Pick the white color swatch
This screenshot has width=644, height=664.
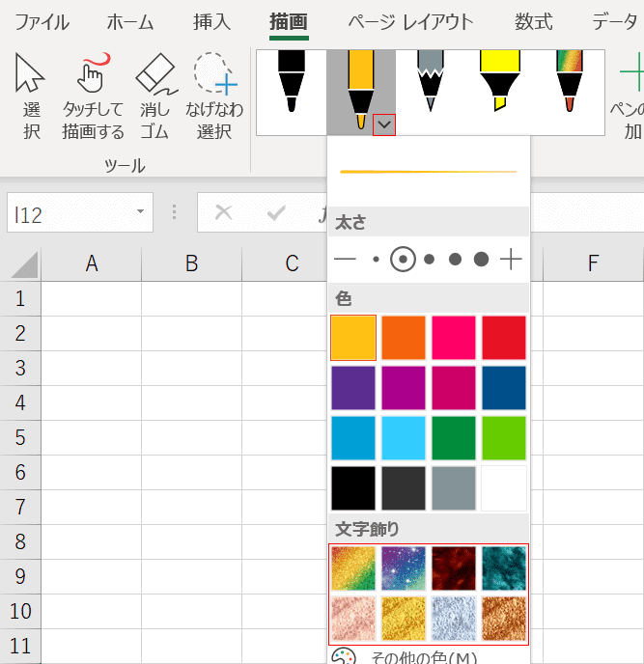pos(504,488)
